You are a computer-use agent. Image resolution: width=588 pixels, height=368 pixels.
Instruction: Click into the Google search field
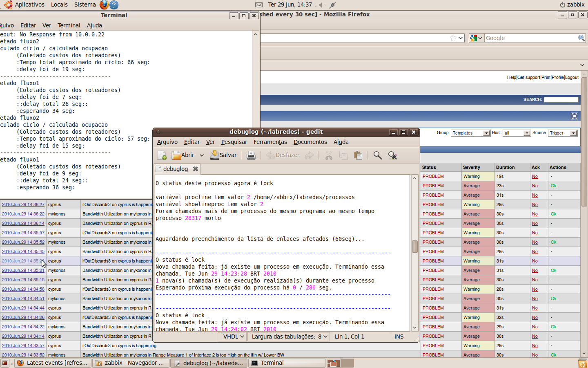530,38
